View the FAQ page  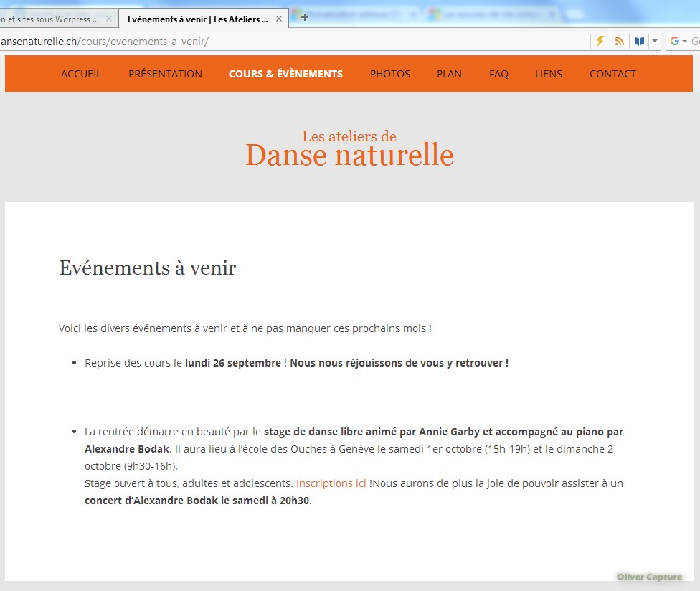coord(498,74)
